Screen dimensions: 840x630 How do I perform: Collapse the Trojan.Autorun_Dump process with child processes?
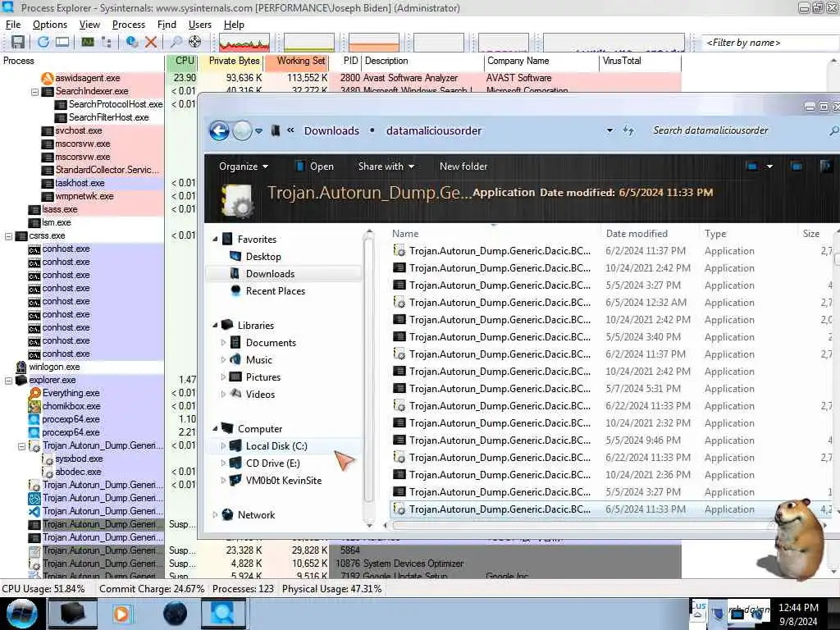[x=21, y=445]
